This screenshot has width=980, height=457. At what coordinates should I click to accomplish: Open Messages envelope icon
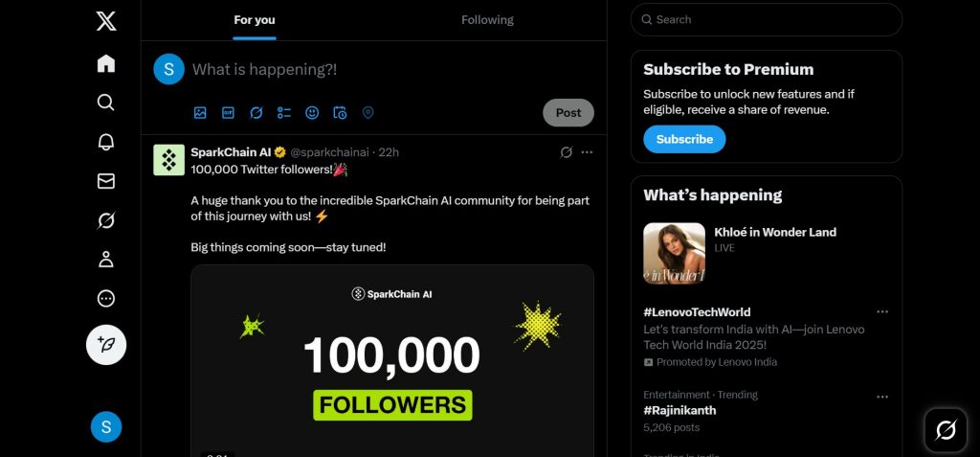[x=106, y=181]
